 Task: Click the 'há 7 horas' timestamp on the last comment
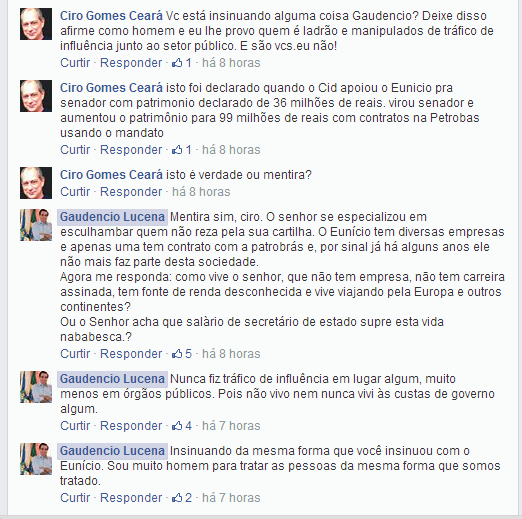(231, 498)
